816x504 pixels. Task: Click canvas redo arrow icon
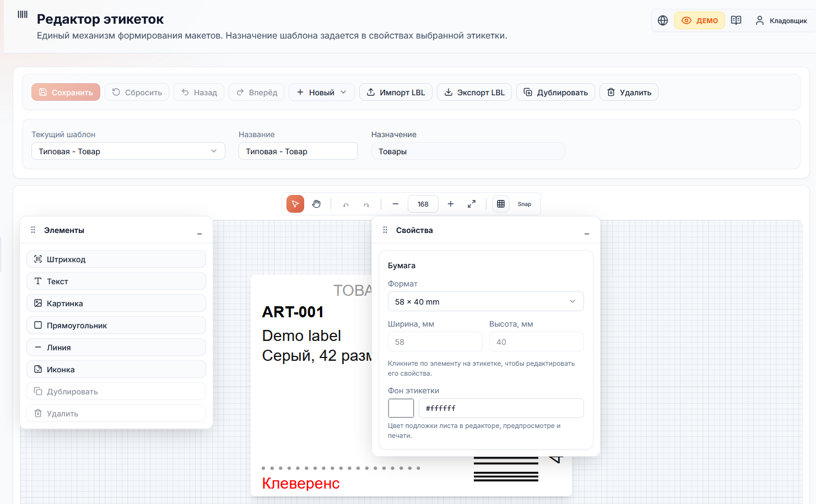(x=366, y=204)
